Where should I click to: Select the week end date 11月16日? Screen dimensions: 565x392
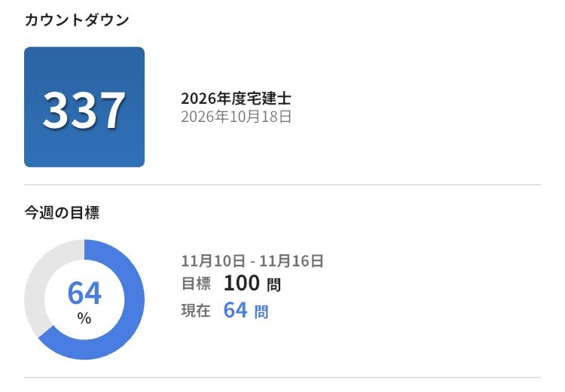tap(292, 261)
